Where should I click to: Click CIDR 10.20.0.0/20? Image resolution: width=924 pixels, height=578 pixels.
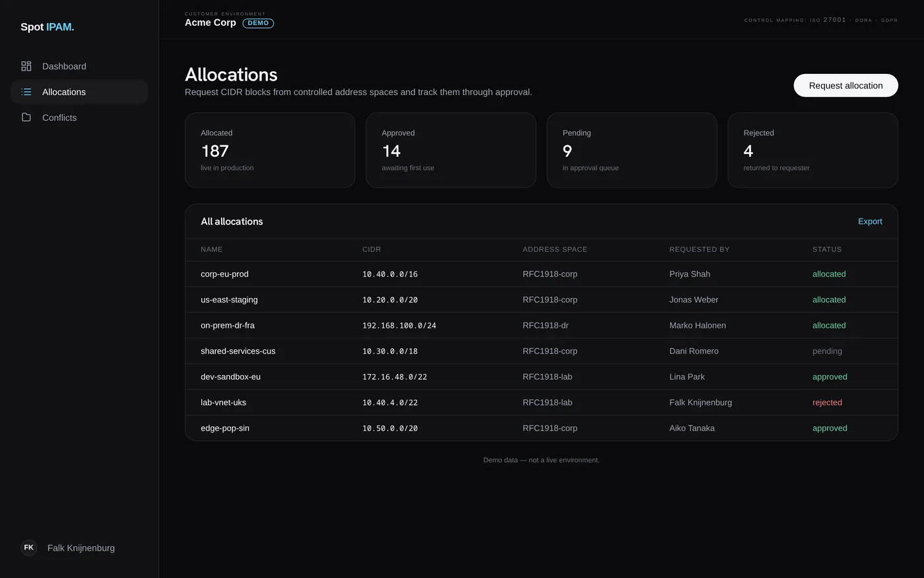click(390, 300)
